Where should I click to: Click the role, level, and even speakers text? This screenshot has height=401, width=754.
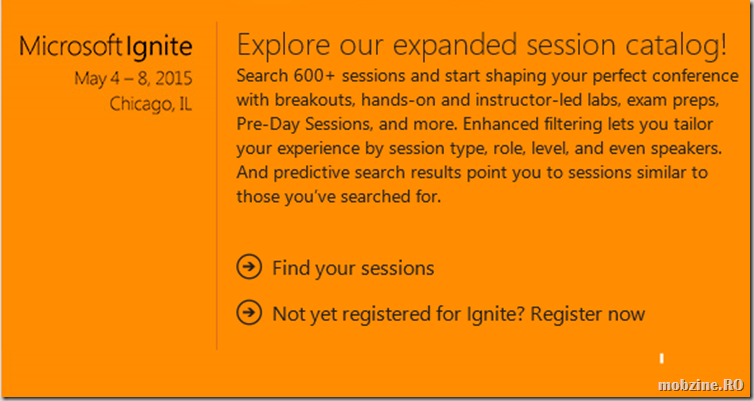click(x=601, y=149)
